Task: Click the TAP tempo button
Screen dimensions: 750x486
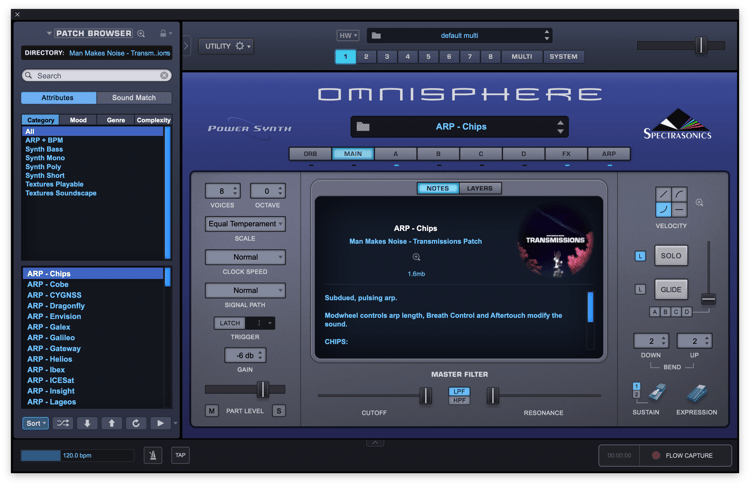Action: point(180,455)
